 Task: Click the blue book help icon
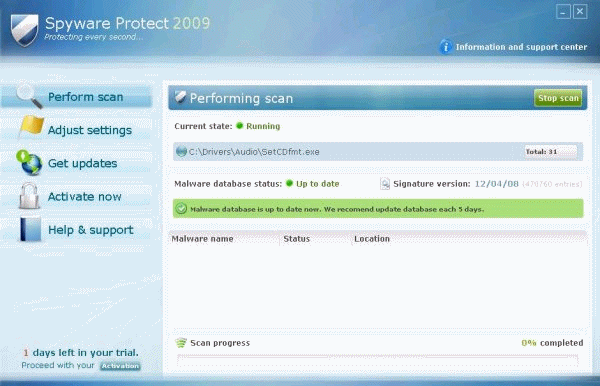[30, 229]
